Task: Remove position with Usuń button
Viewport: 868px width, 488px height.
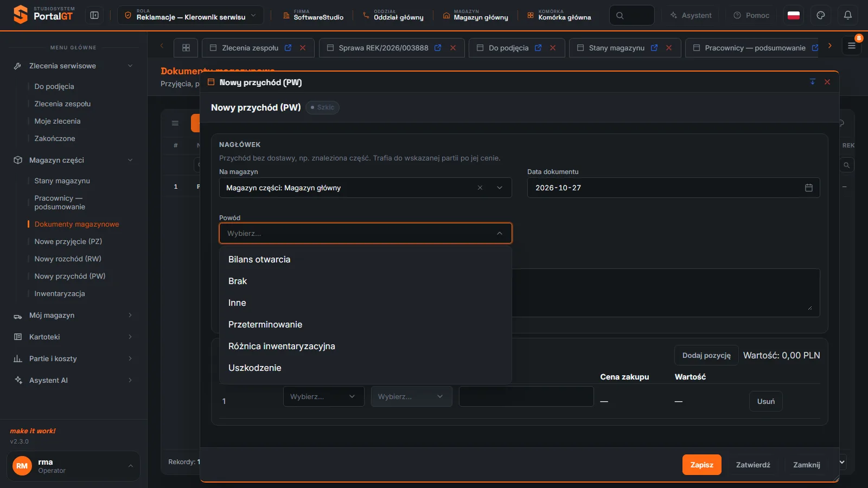Action: click(x=766, y=401)
